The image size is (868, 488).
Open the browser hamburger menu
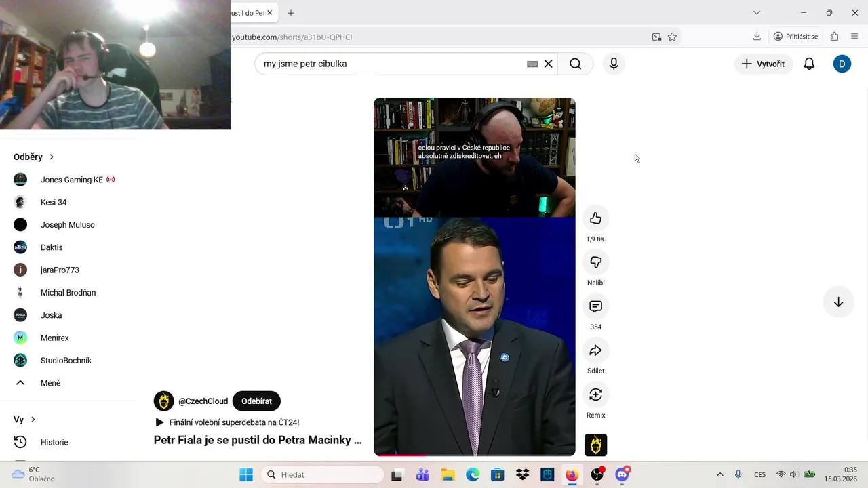click(x=854, y=37)
